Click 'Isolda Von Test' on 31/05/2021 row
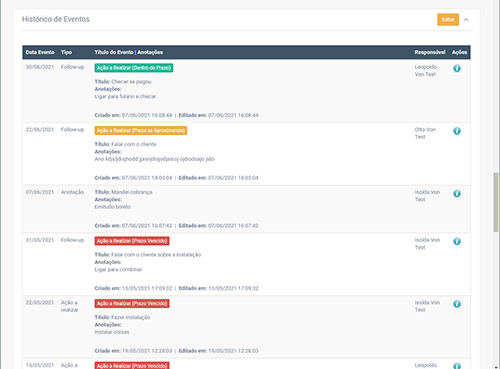This screenshot has height=369, width=500. 427,244
